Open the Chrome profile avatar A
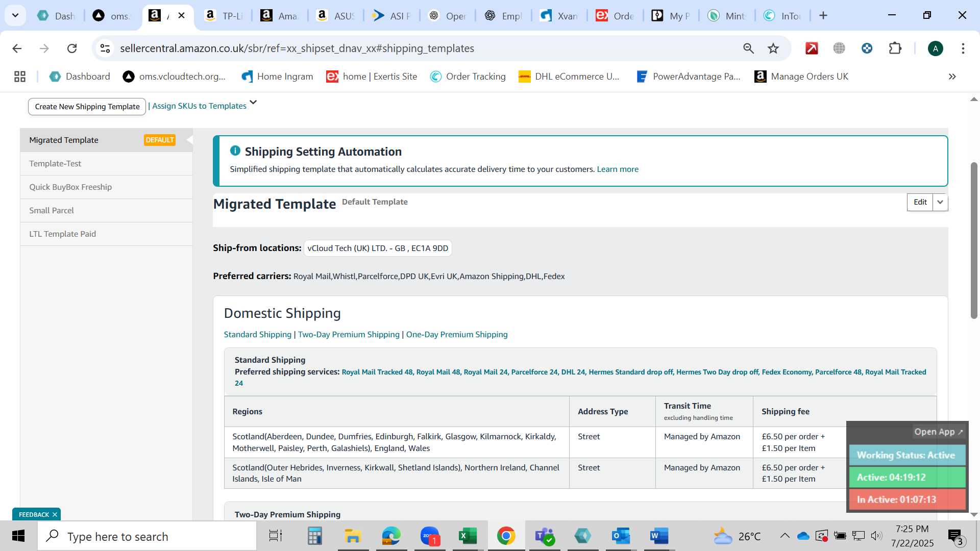980x551 pixels. (935, 48)
